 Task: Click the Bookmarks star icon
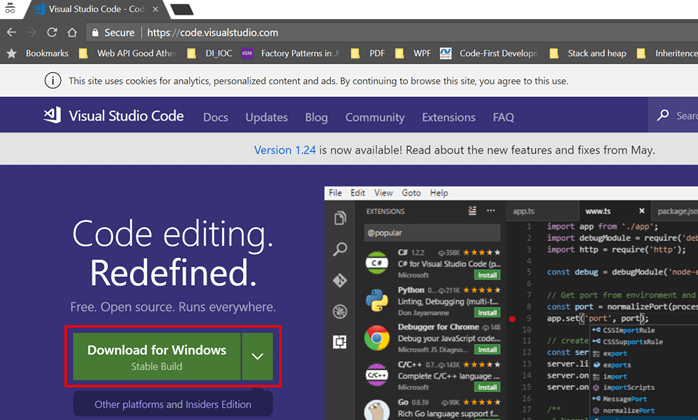12,53
